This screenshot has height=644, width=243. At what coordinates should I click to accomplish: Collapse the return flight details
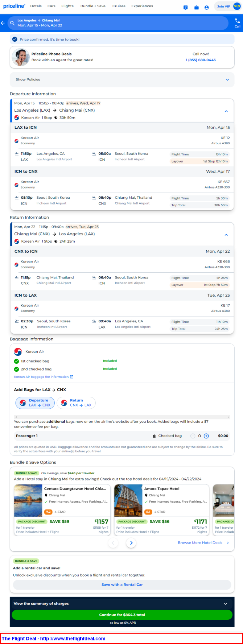coord(226,235)
